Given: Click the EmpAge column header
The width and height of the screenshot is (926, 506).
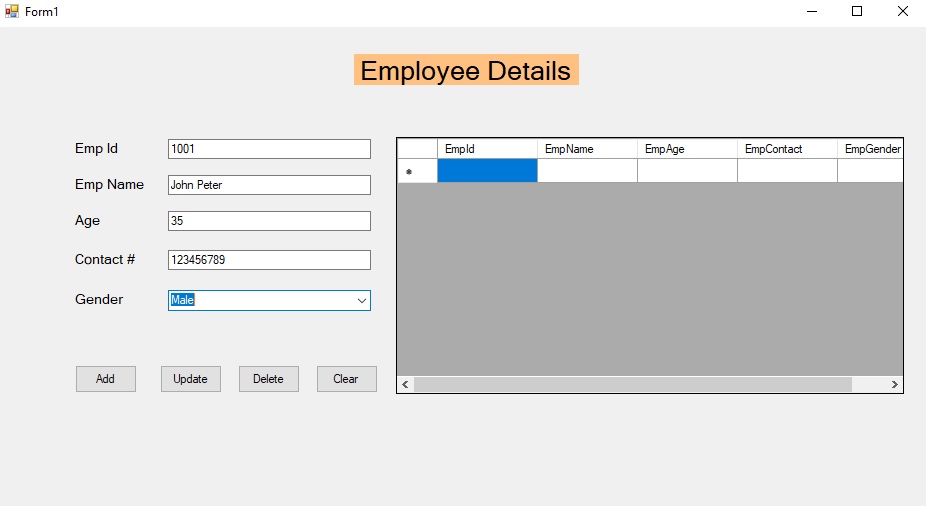Looking at the screenshot, I should click(x=687, y=149).
